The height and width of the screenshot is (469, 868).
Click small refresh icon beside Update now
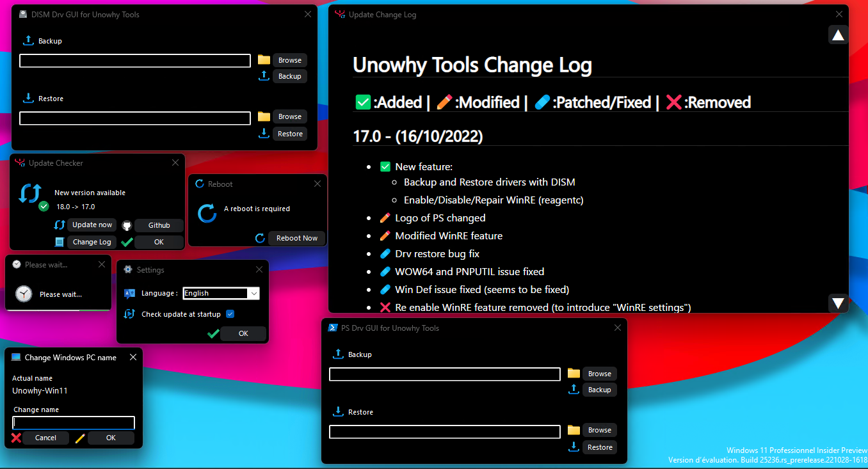60,225
